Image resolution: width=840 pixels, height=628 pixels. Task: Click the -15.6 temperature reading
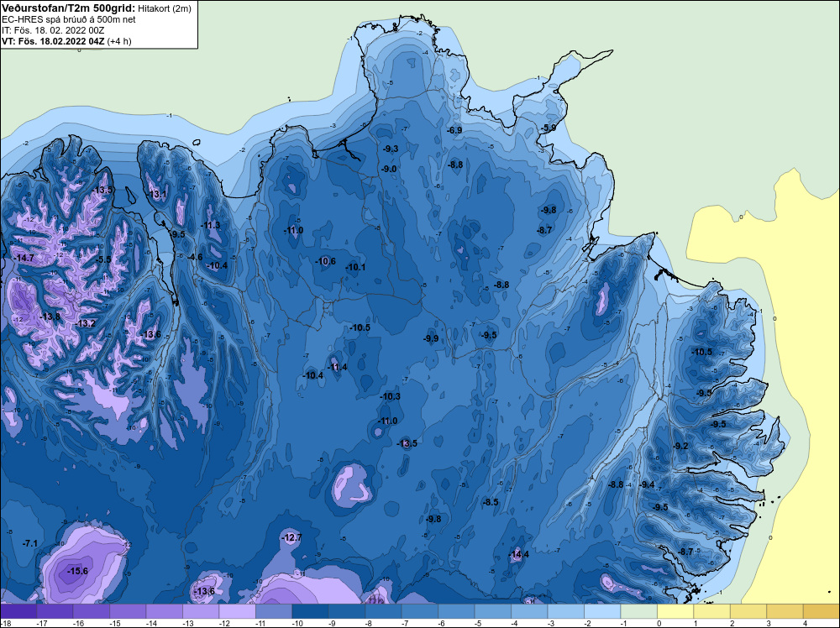pos(77,571)
